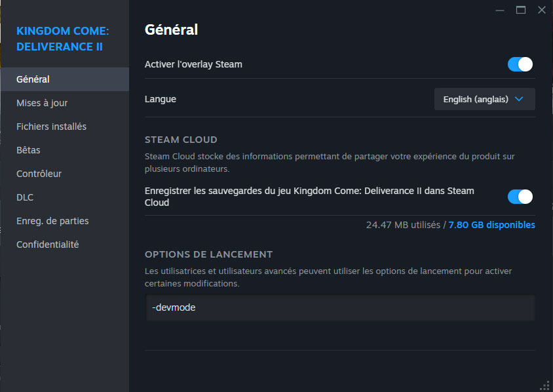
Task: Click the OPTIONS DE LANCEMENT heading
Action: pos(209,254)
